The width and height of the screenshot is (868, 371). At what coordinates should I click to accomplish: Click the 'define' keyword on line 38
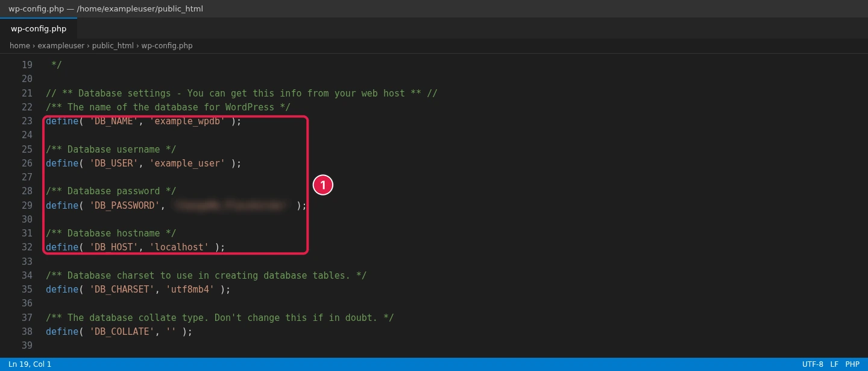point(62,332)
